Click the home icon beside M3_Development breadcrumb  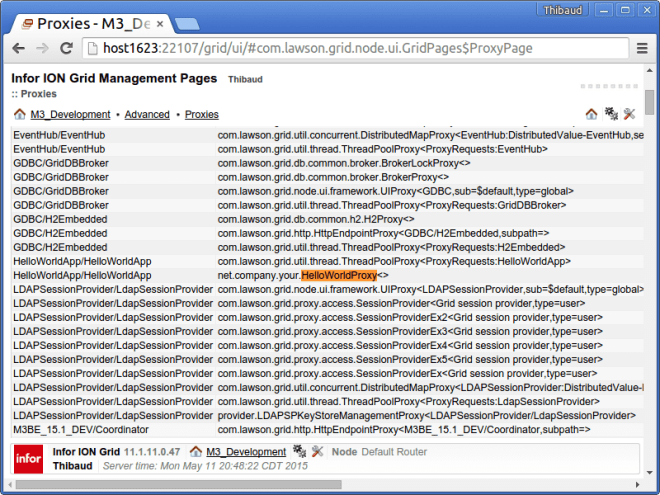coord(19,115)
